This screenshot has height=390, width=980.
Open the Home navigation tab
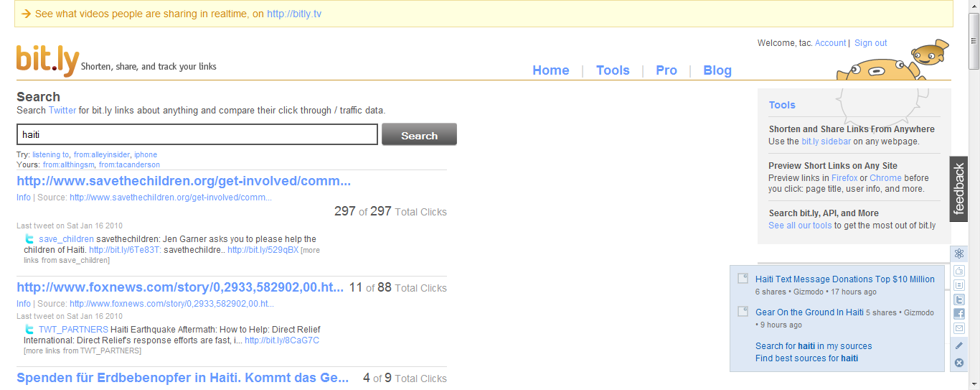551,70
